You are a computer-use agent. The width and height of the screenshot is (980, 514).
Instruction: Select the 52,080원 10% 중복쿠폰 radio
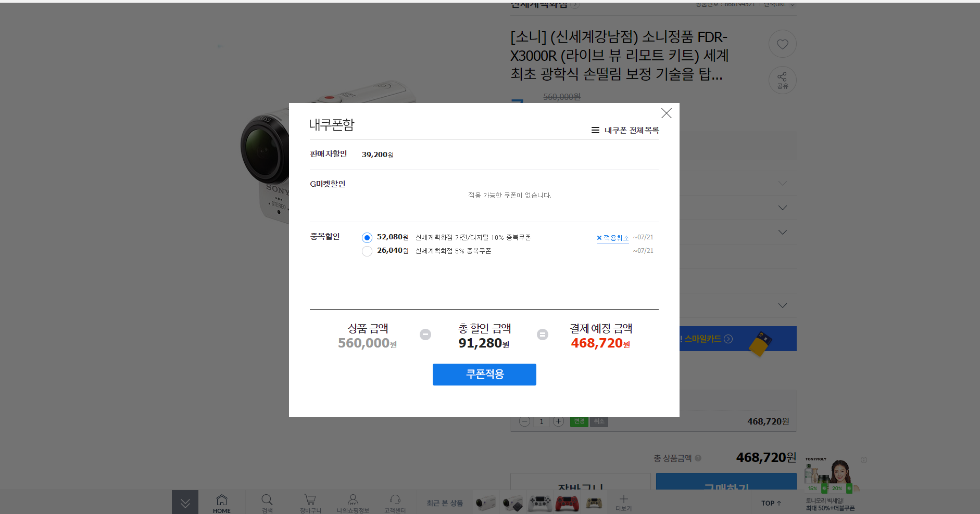tap(367, 238)
